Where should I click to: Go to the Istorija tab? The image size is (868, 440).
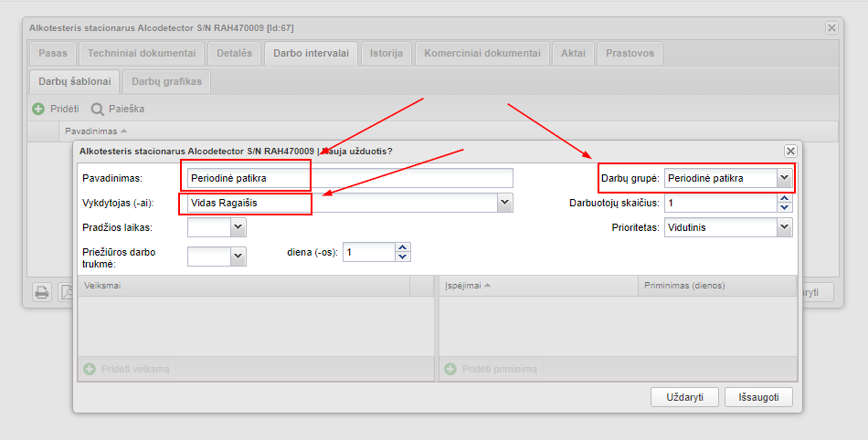click(x=386, y=53)
